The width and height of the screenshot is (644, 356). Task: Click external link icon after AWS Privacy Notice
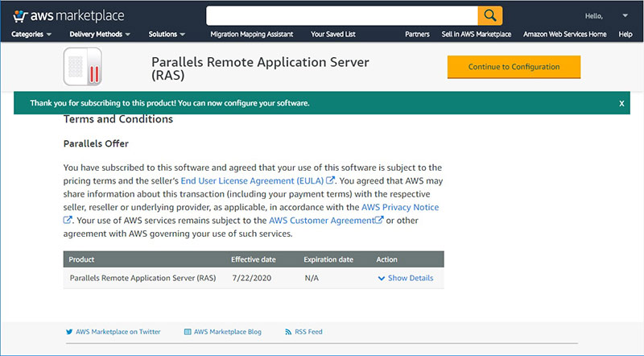[x=68, y=220]
